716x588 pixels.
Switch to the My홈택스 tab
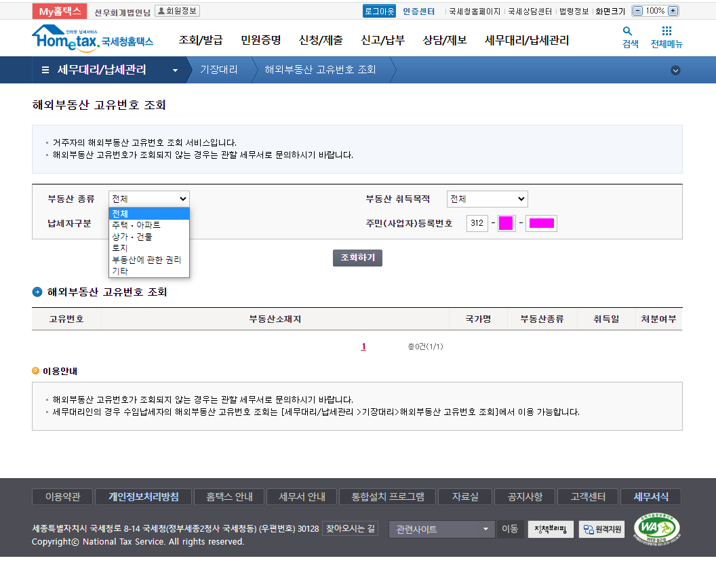[60, 11]
